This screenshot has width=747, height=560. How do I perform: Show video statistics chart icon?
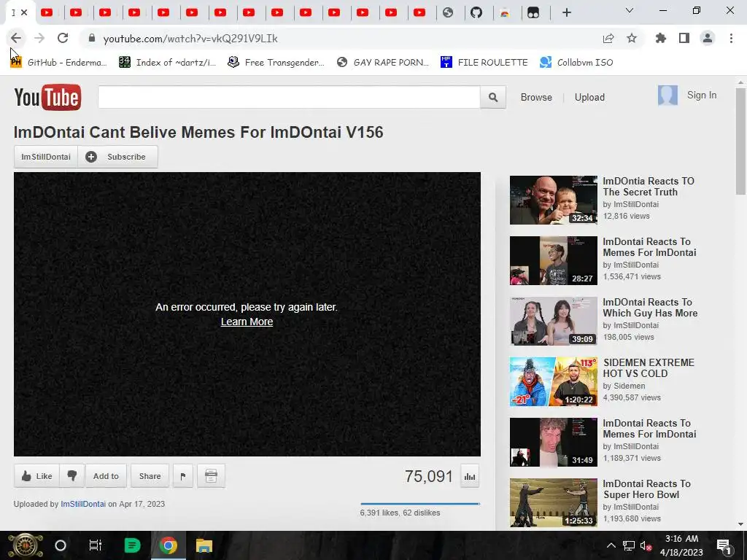click(x=470, y=477)
